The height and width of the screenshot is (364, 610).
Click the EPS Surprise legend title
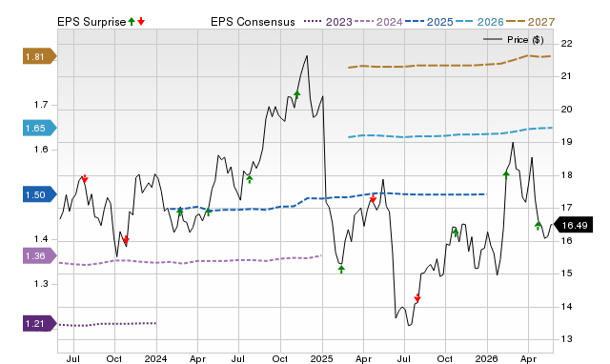91,22
